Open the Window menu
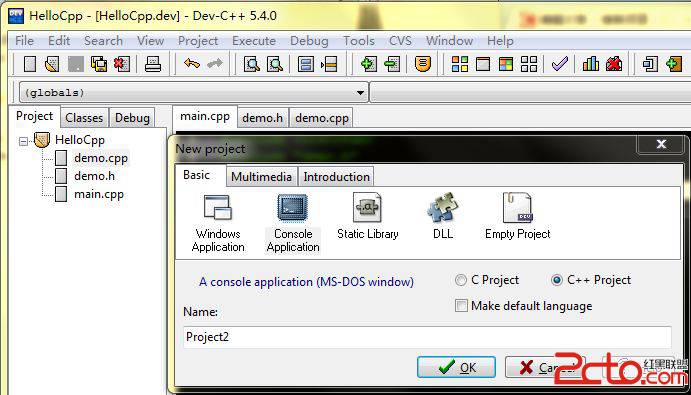This screenshot has width=691, height=395. pos(449,41)
